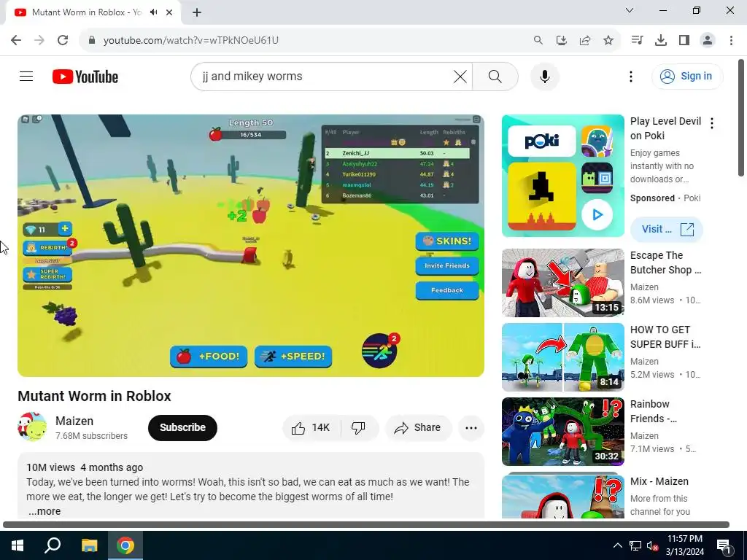Open Rainbow Friends video thumbnail

(x=562, y=432)
